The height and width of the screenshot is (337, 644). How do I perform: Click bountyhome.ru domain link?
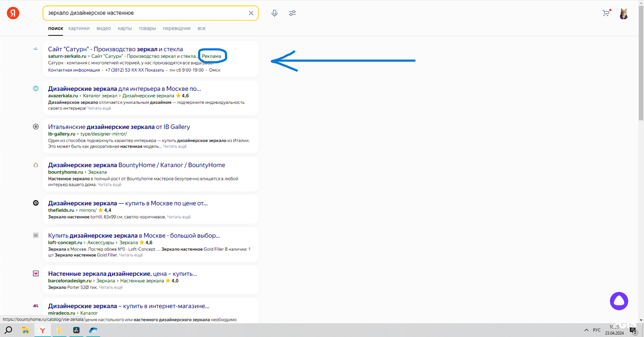pyautogui.click(x=66, y=172)
